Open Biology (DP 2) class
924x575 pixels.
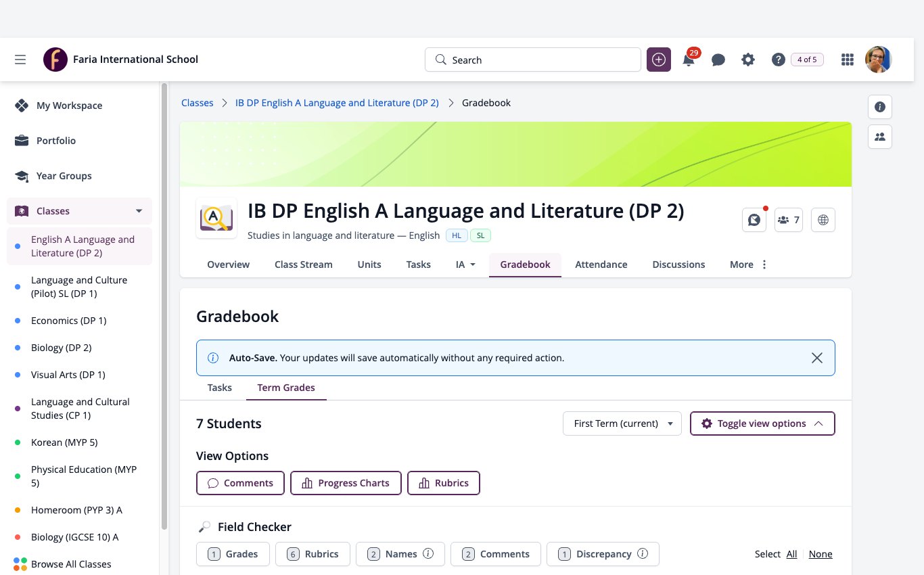[x=80, y=348]
